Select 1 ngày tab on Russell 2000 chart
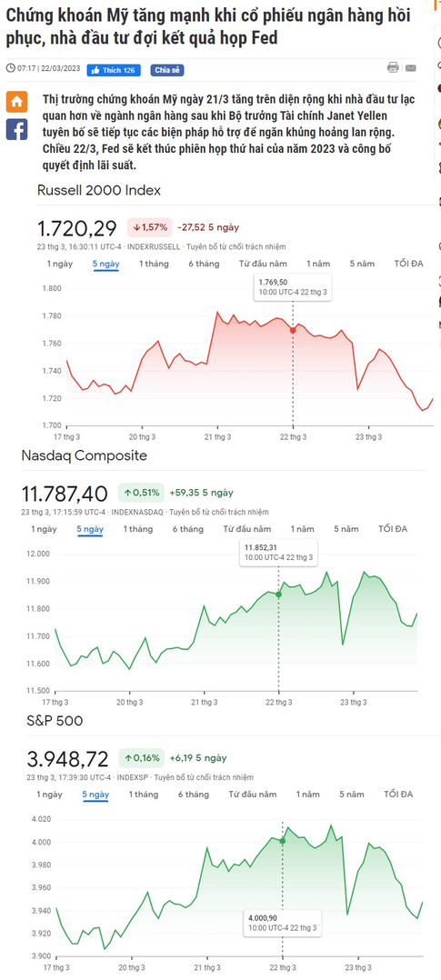The width and height of the screenshot is (441, 980). [60, 264]
